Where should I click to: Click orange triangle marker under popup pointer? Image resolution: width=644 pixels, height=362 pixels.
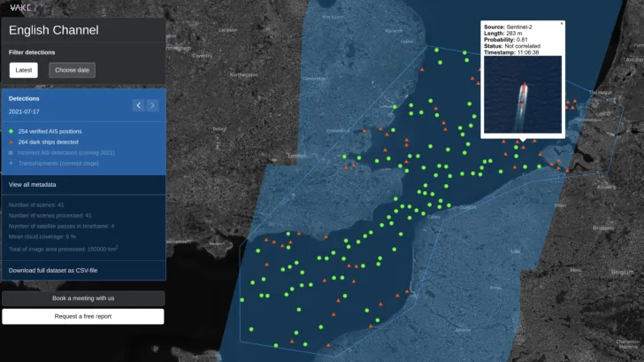pyautogui.click(x=524, y=147)
